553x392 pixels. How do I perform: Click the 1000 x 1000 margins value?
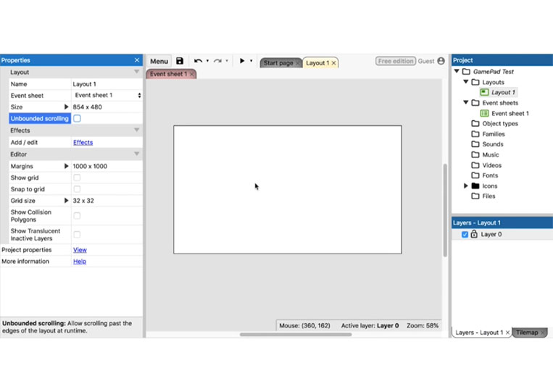click(90, 166)
